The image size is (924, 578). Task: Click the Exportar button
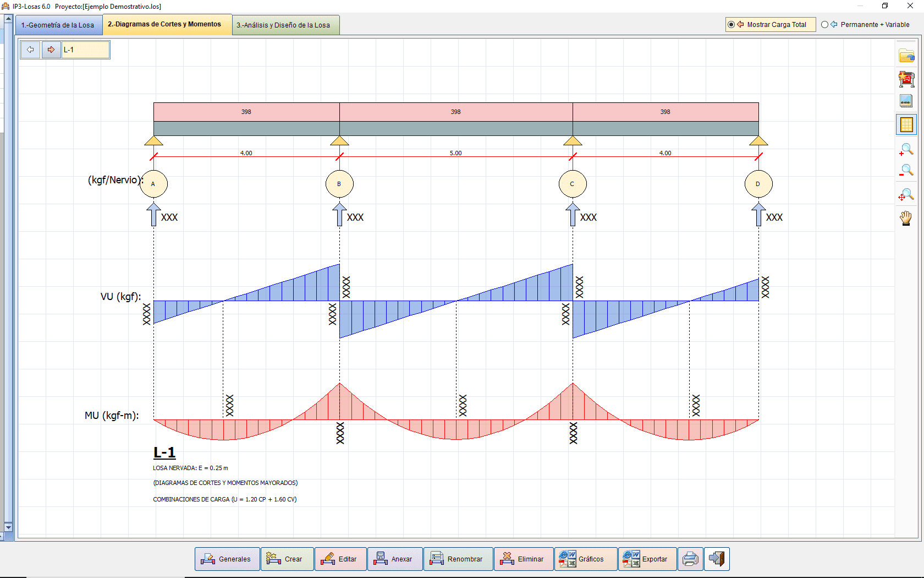click(647, 559)
